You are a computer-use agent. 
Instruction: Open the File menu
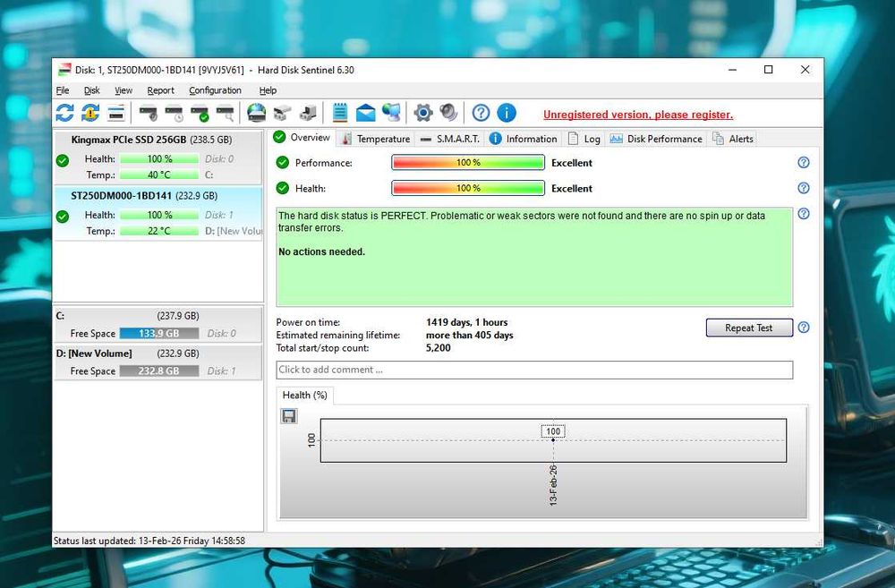(63, 90)
